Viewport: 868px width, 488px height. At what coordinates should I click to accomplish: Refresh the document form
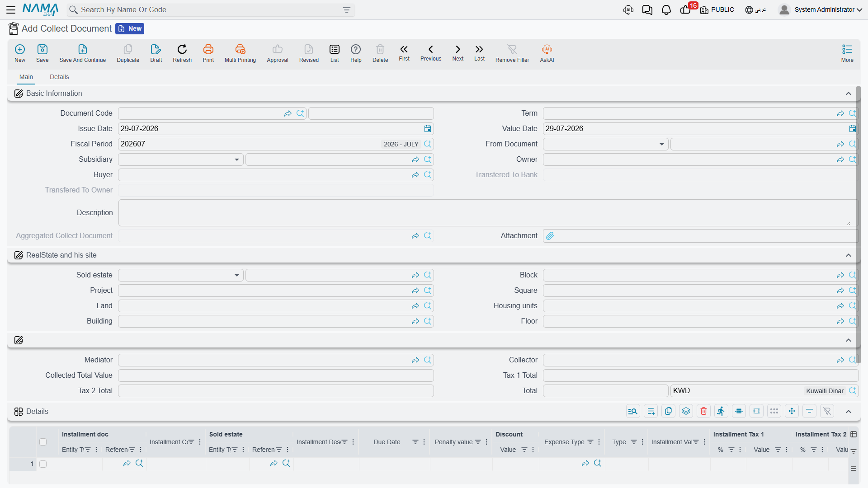(x=182, y=53)
